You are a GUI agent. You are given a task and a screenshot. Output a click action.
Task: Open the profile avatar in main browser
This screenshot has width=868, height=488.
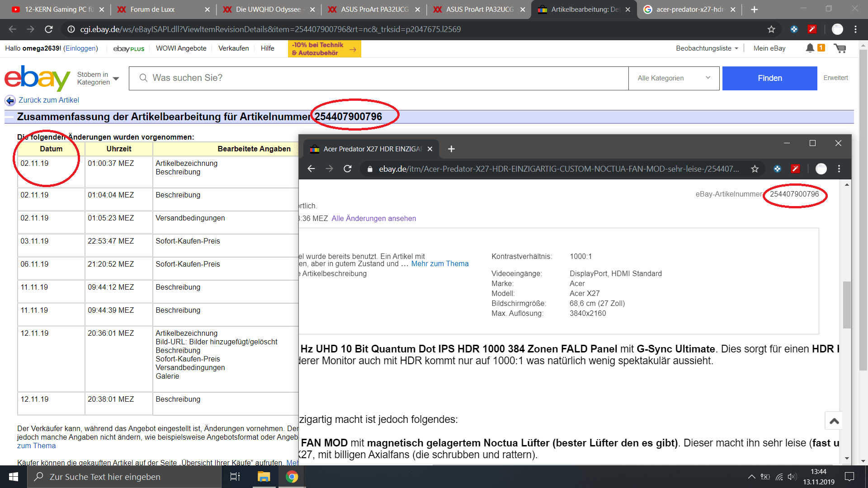tap(837, 29)
